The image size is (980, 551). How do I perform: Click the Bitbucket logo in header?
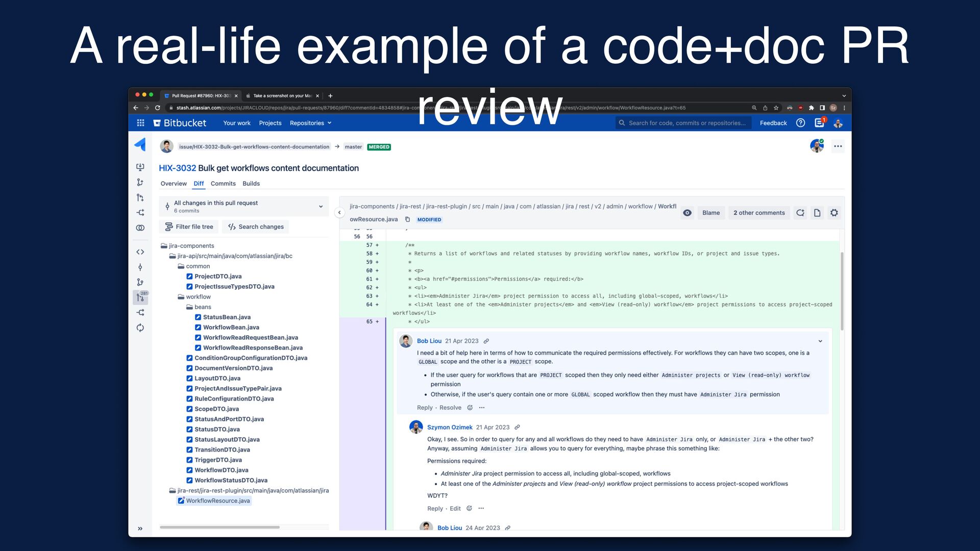point(180,123)
